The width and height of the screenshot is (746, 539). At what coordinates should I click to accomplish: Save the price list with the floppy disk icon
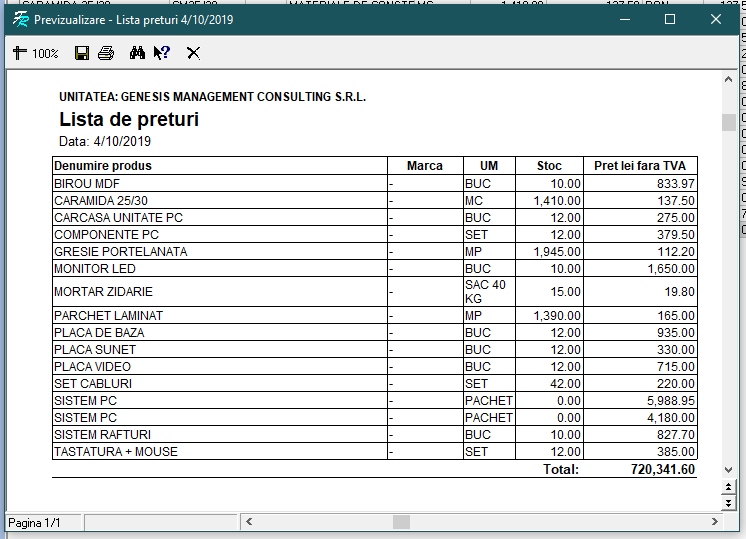click(x=82, y=53)
